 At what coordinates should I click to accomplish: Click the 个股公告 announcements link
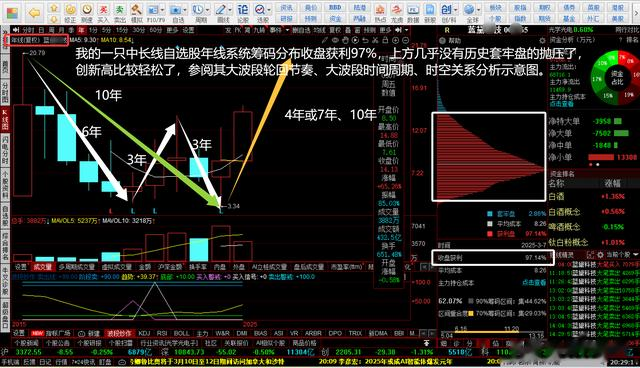pyautogui.click(x=57, y=343)
